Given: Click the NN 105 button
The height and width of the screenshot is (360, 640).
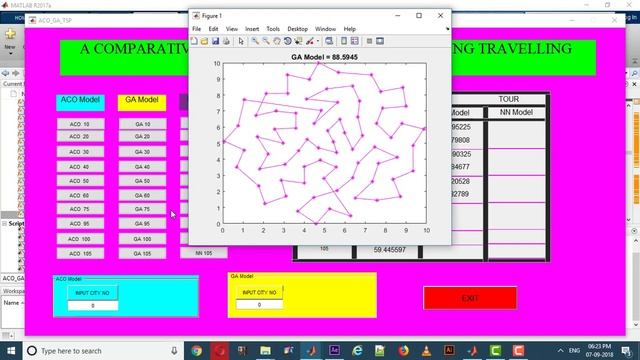Looking at the screenshot, I should point(204,253).
